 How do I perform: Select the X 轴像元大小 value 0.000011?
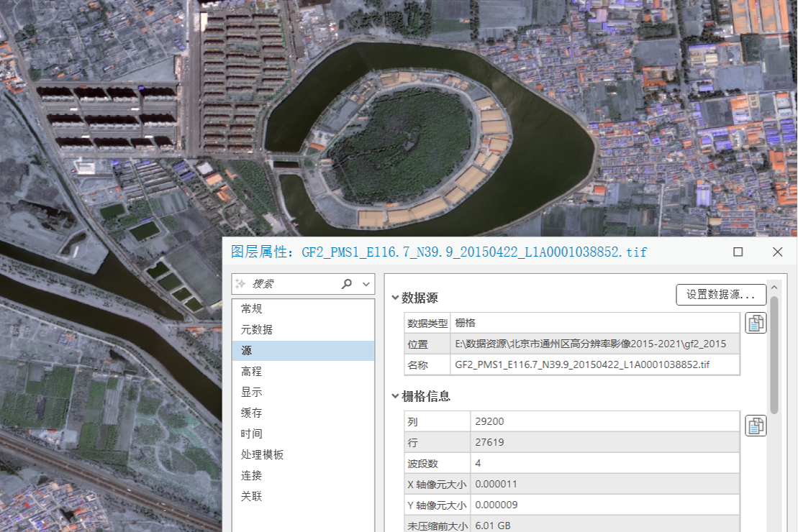click(x=497, y=484)
